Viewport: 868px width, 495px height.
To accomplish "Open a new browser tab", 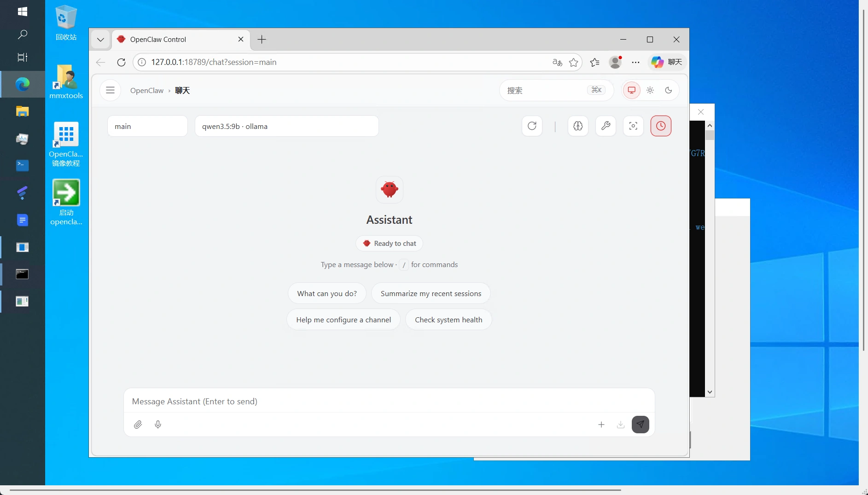I will pyautogui.click(x=262, y=40).
